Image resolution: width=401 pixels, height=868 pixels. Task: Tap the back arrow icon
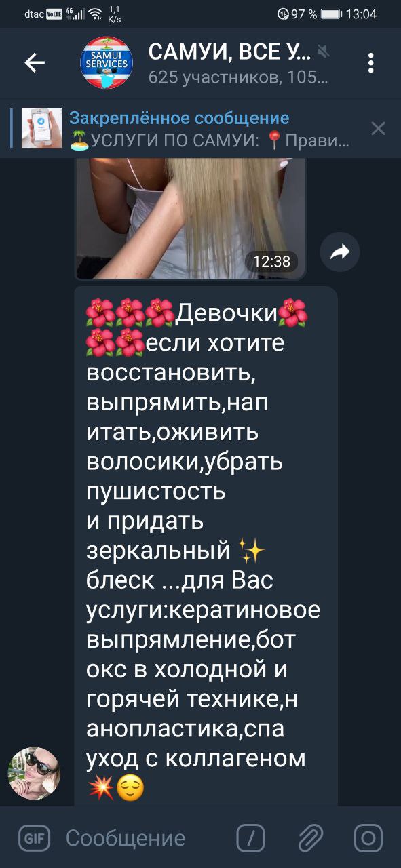35,63
